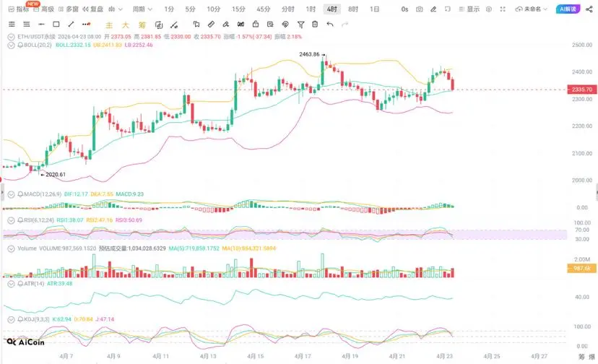
Task: Open the 指标 indicators panel
Action: (19, 9)
